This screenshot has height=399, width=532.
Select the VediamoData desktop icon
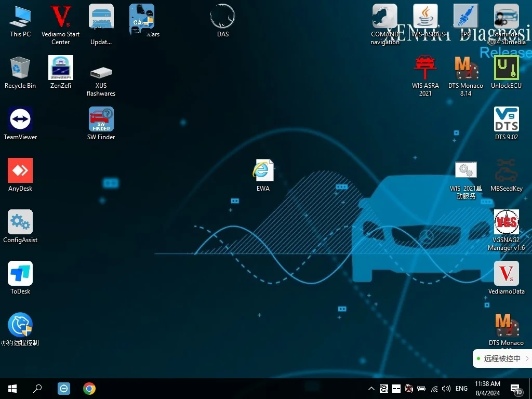click(x=506, y=278)
